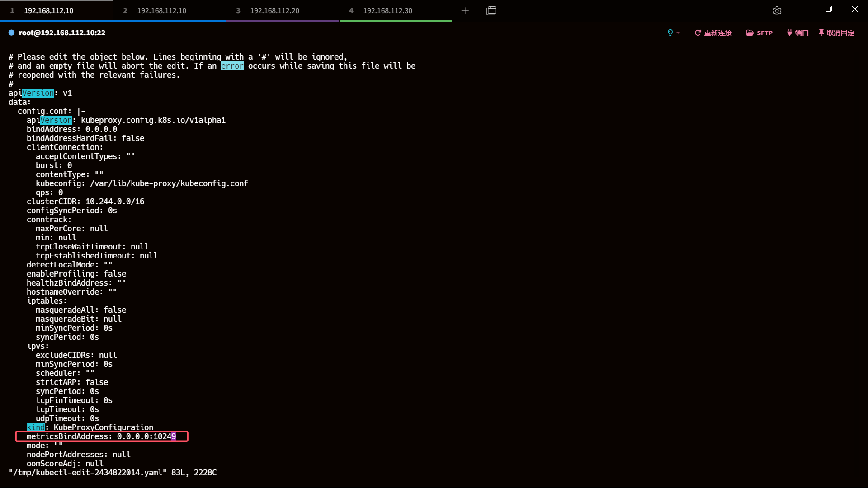The height and width of the screenshot is (488, 868).
Task: Switch to tab 3 192.168.112.20
Action: point(274,11)
